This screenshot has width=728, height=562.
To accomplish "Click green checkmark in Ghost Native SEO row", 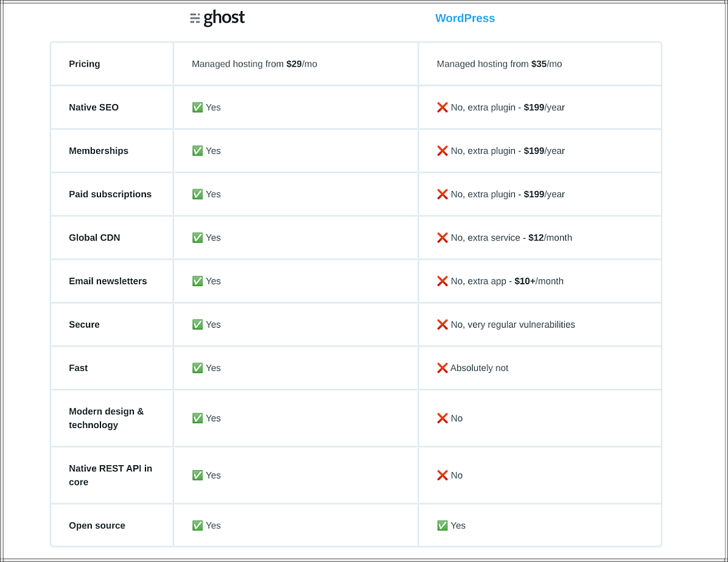I will tap(197, 107).
